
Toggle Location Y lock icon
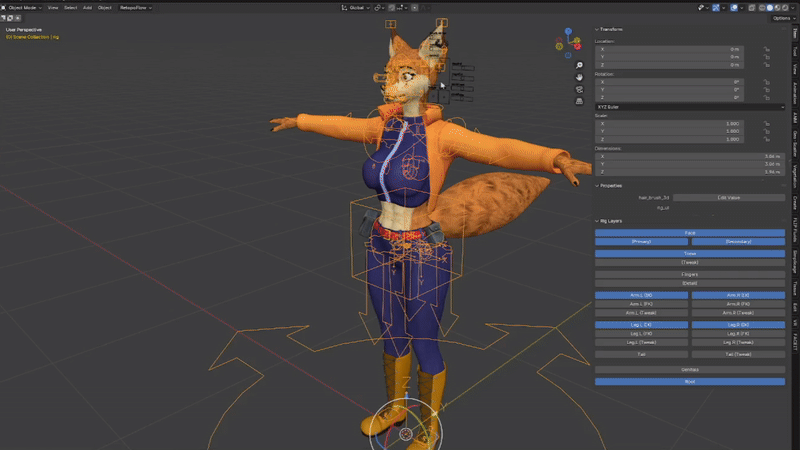coord(766,57)
